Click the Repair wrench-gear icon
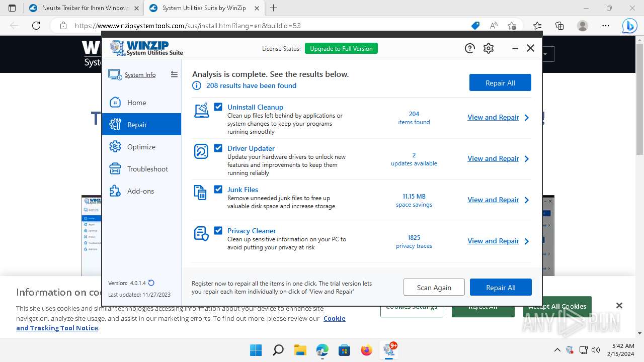The width and height of the screenshot is (644, 362). click(115, 125)
